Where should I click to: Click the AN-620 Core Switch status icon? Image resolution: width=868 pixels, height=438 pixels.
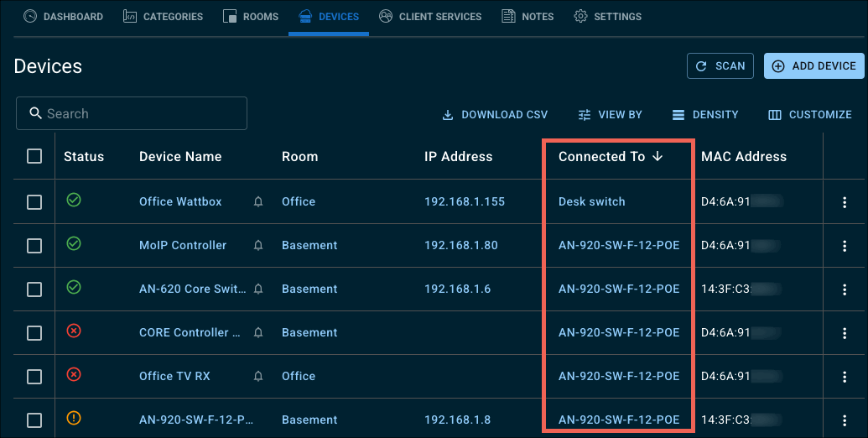pyautogui.click(x=74, y=287)
